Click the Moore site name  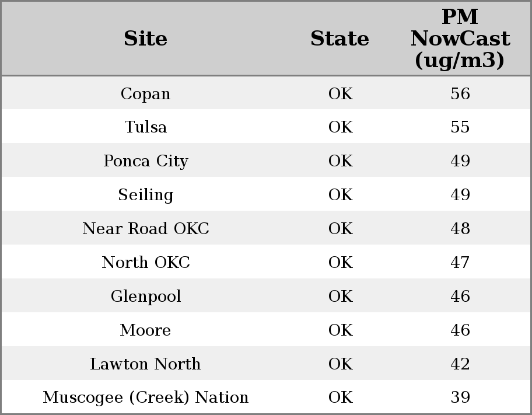click(145, 330)
